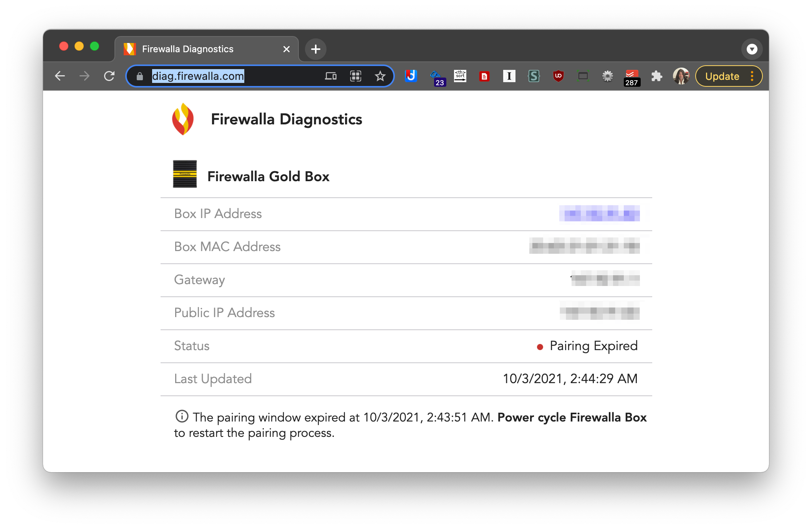812x529 pixels.
Task: Click the Power cycle Firewalla Box text
Action: (x=572, y=417)
